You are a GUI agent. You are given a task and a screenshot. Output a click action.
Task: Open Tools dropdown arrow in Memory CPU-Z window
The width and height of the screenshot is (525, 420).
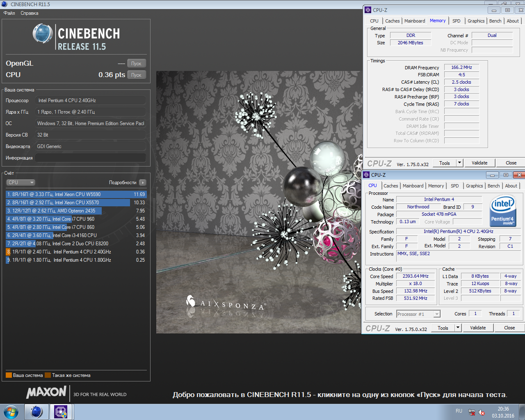click(459, 163)
